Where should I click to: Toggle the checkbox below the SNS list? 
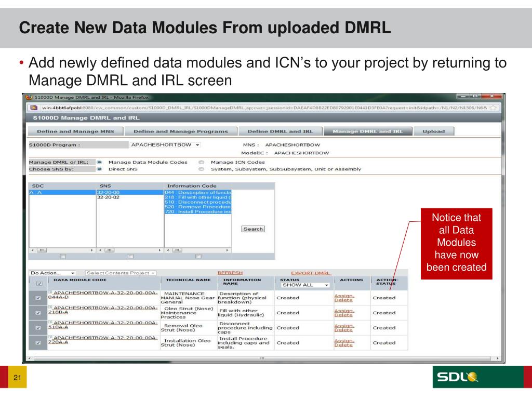point(130,256)
